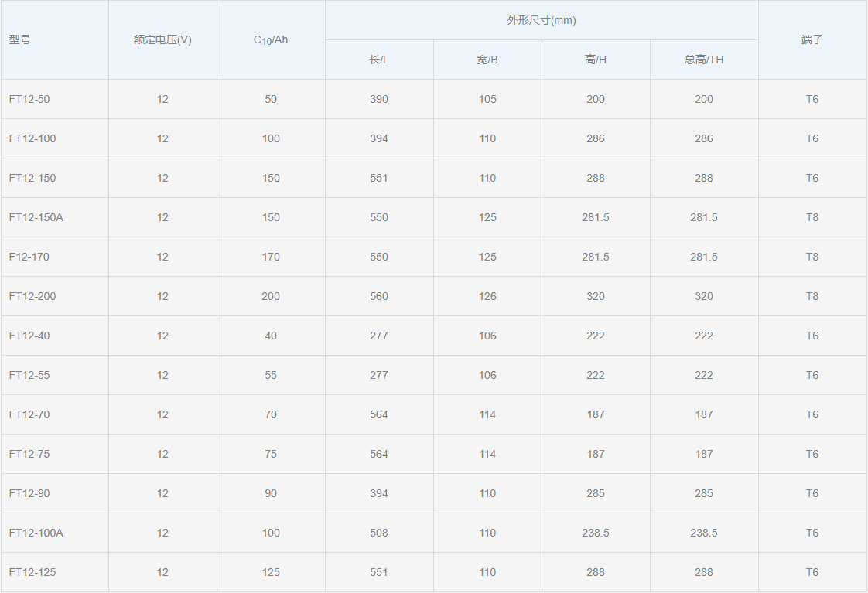This screenshot has height=593, width=868.
Task: Select the C10/Ah capacity column header
Action: (271, 39)
